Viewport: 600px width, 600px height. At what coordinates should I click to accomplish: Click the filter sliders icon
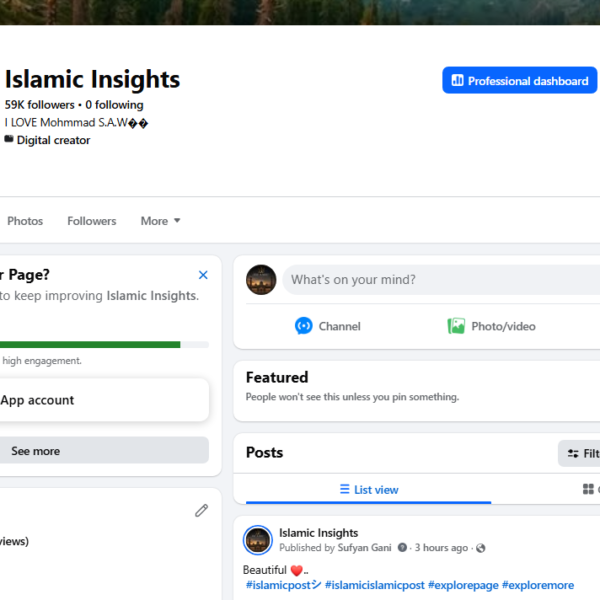pyautogui.click(x=573, y=453)
